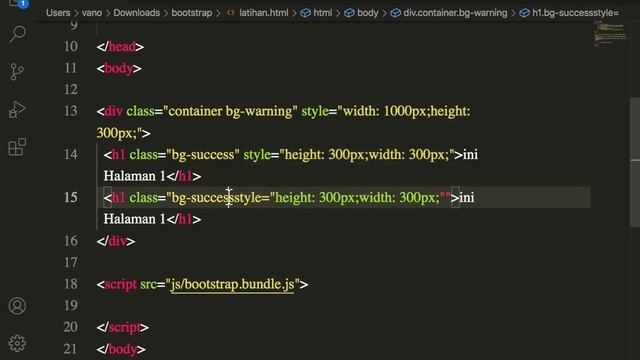Click line number 14 in gutter
Screen dimensions: 640x360
click(71, 154)
